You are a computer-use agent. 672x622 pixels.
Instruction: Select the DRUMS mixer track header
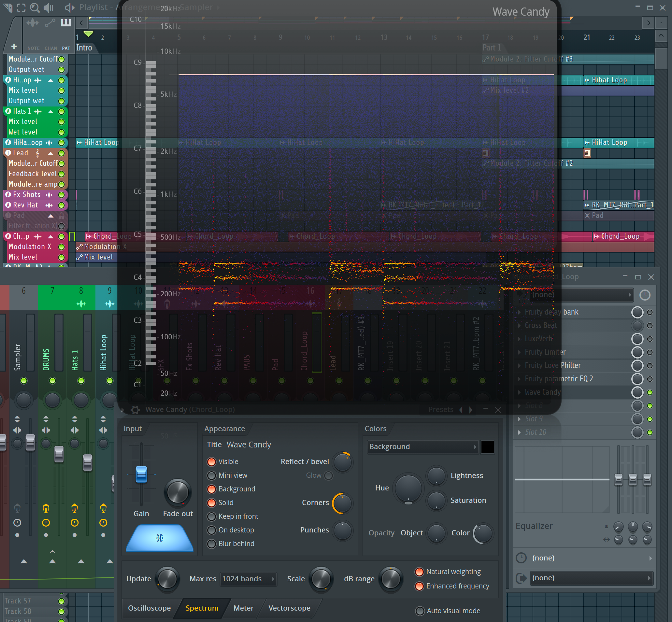point(52,298)
